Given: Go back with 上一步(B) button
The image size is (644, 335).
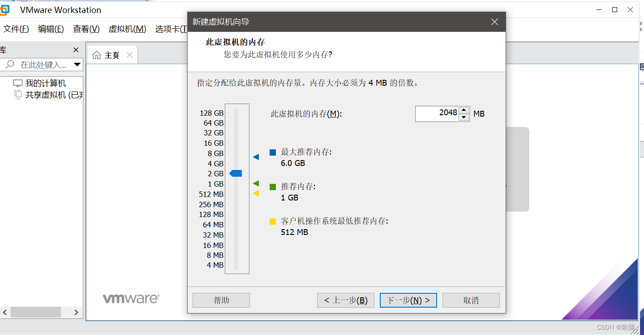Looking at the screenshot, I should click(x=346, y=300).
